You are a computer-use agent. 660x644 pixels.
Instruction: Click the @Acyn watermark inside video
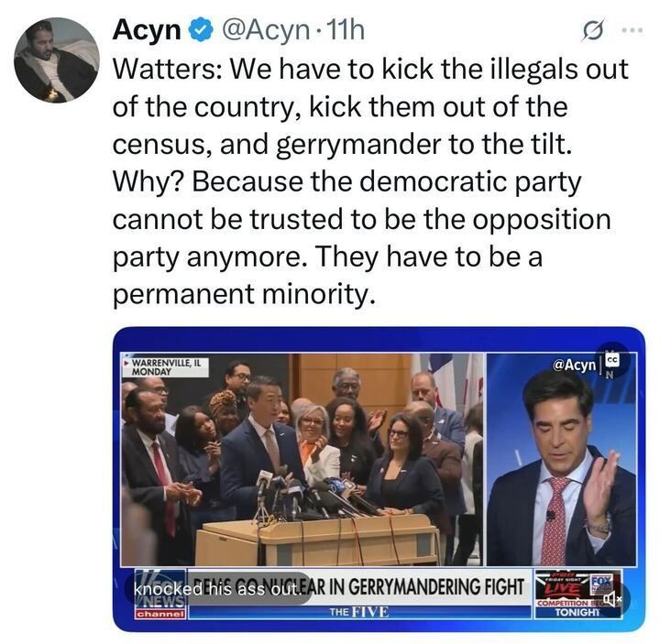coord(574,365)
